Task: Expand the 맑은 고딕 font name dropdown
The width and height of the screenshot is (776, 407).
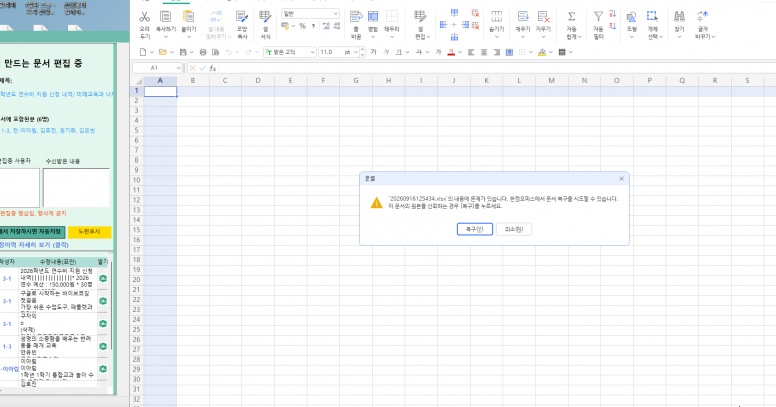Action: coord(312,52)
